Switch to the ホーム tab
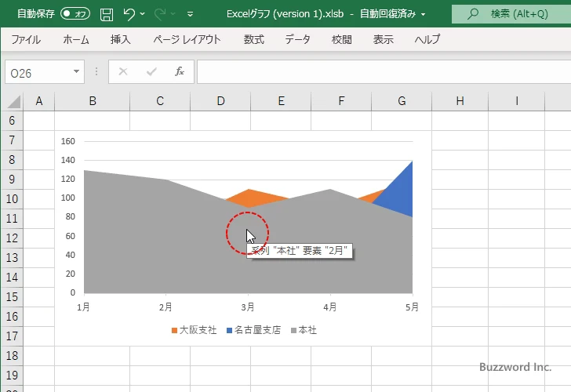 pos(76,39)
